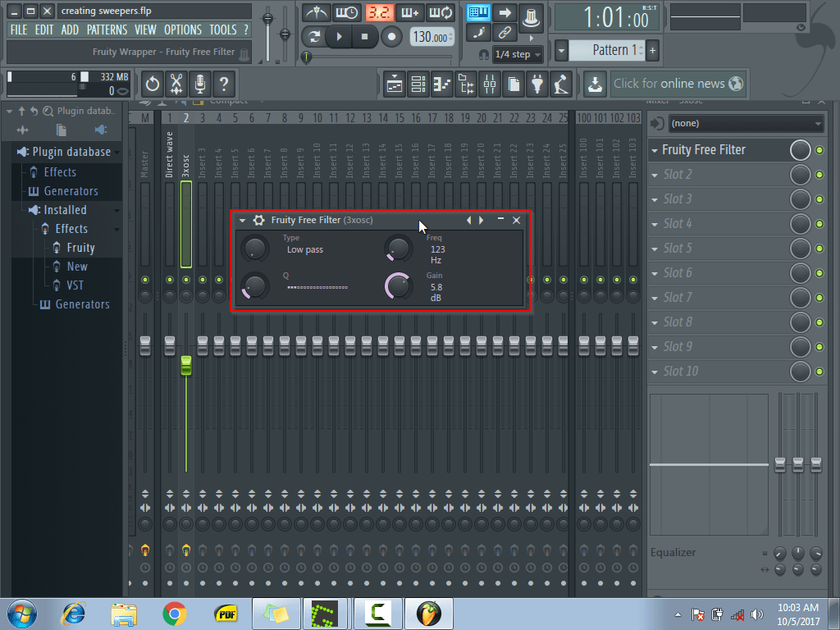Image resolution: width=840 pixels, height=630 pixels.
Task: Enable wait for input before recording
Action: (347, 12)
